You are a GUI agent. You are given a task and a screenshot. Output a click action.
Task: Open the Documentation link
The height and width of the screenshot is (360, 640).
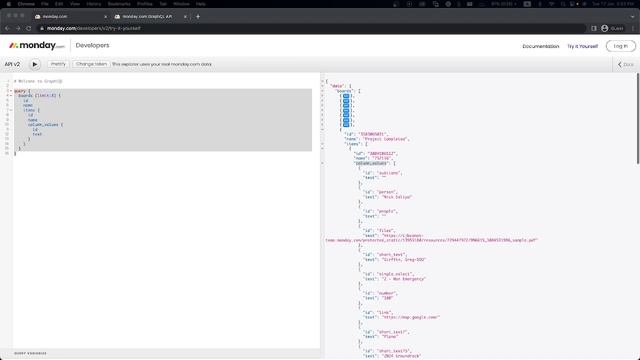click(x=540, y=46)
